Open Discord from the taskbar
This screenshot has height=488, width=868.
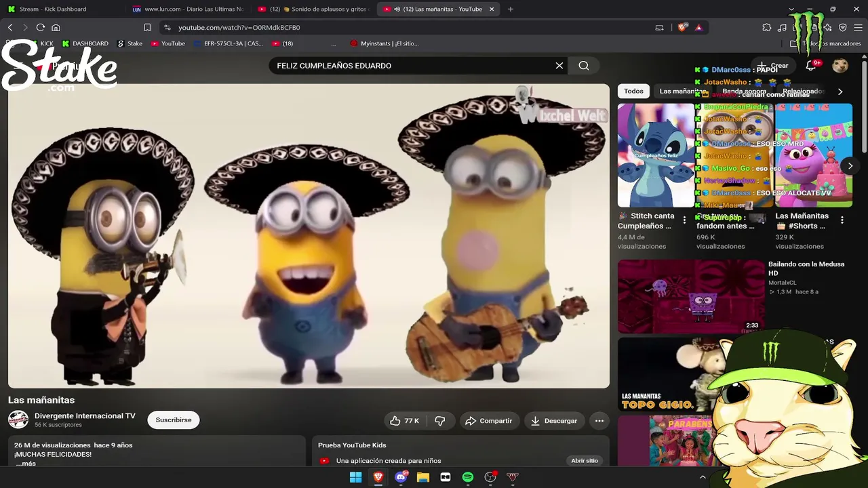tap(401, 477)
